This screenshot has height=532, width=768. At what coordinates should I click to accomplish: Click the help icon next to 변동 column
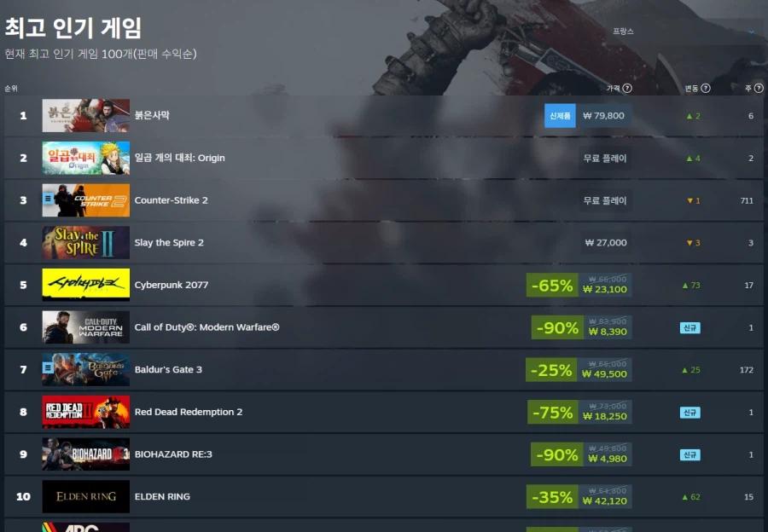(706, 88)
